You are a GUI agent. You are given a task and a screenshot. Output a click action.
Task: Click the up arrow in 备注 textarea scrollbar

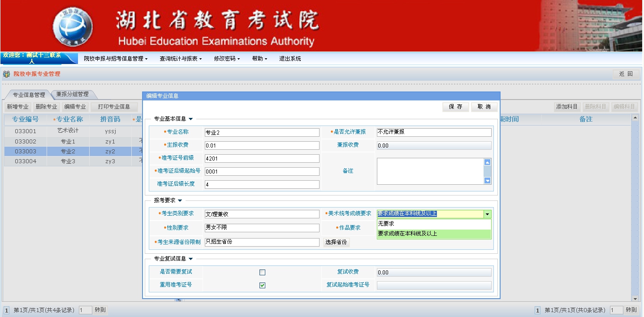488,162
